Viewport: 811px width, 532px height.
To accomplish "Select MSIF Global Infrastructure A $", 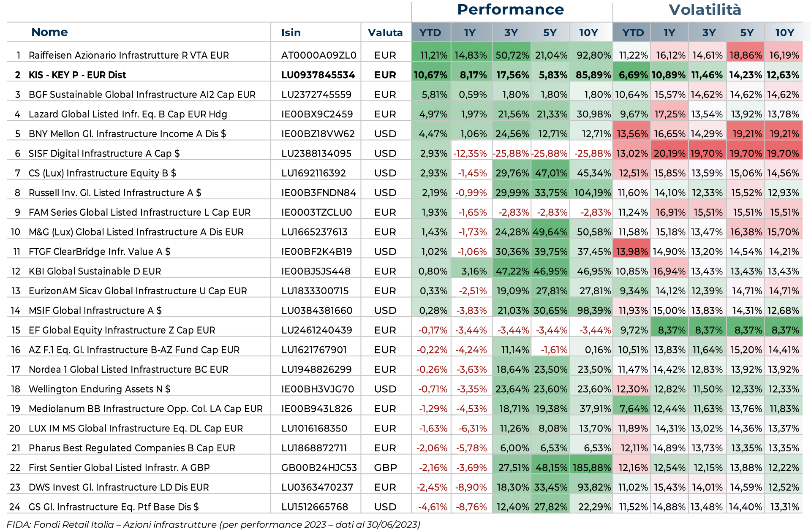I will (95, 310).
